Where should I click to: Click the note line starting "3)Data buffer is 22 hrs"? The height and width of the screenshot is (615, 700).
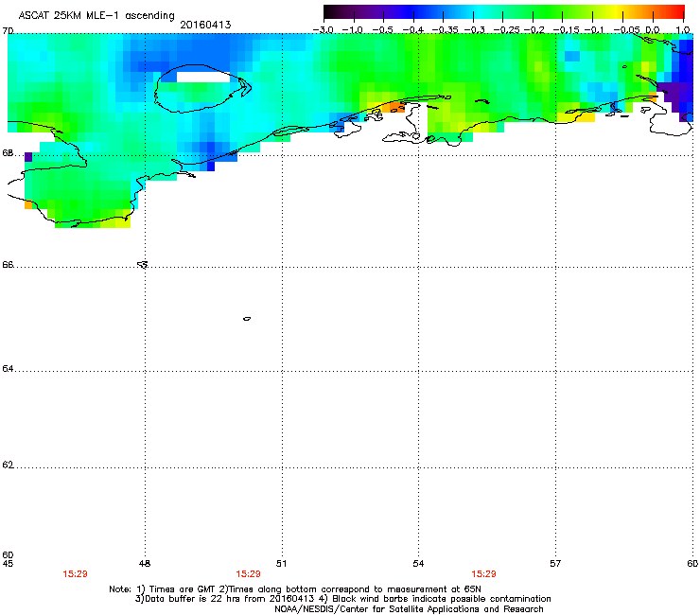[x=342, y=599]
